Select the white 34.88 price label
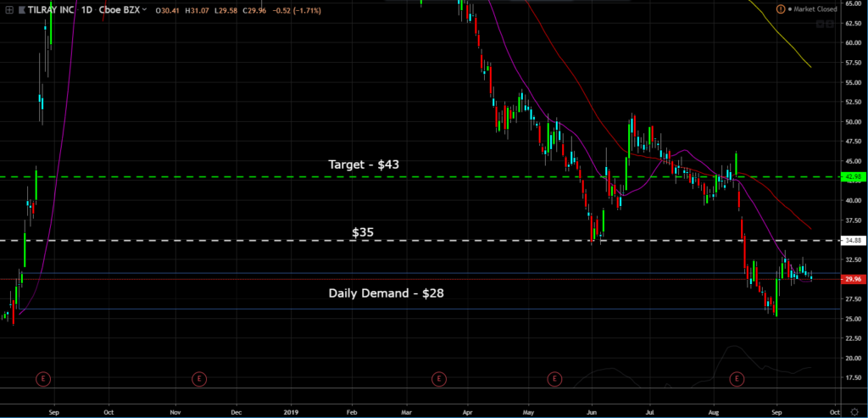 coord(852,240)
